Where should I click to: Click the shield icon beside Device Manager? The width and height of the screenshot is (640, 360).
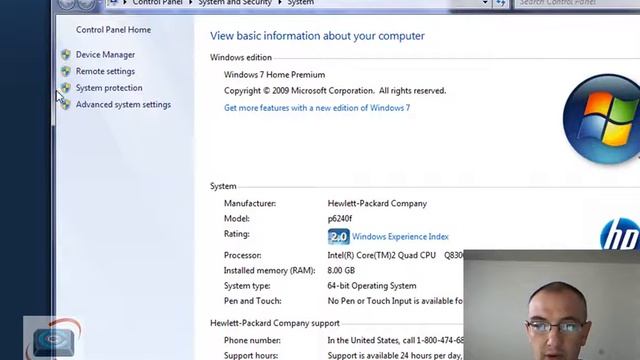click(x=66, y=55)
